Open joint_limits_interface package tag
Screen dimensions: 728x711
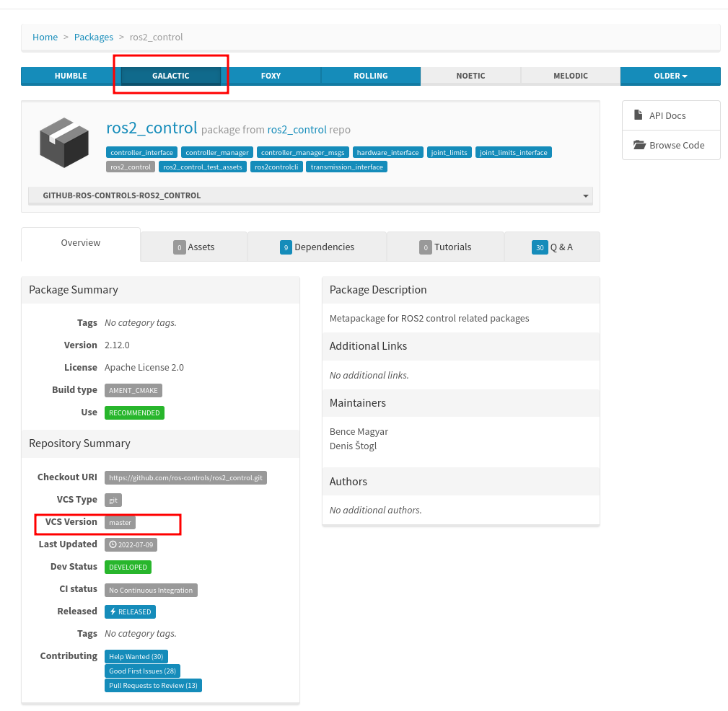point(514,153)
